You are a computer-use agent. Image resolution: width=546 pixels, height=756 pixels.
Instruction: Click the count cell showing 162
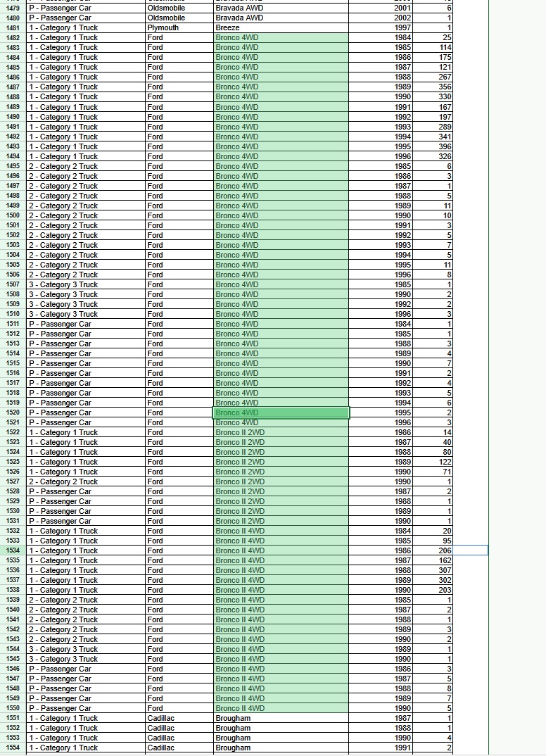433,561
